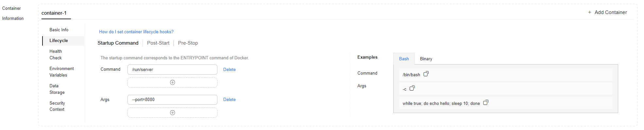Screen dimensions: 644x130
Task: Click into the /run/server command field
Action: coord(172,69)
